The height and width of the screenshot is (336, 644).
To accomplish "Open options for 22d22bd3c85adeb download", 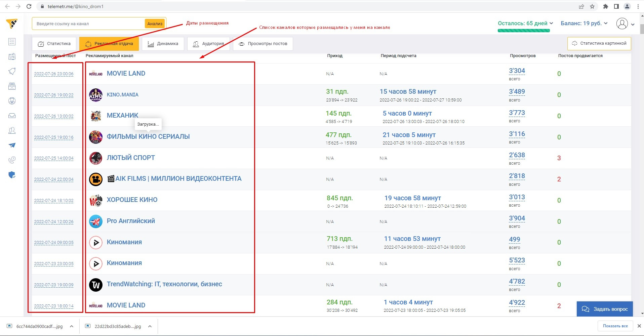I will [150, 326].
